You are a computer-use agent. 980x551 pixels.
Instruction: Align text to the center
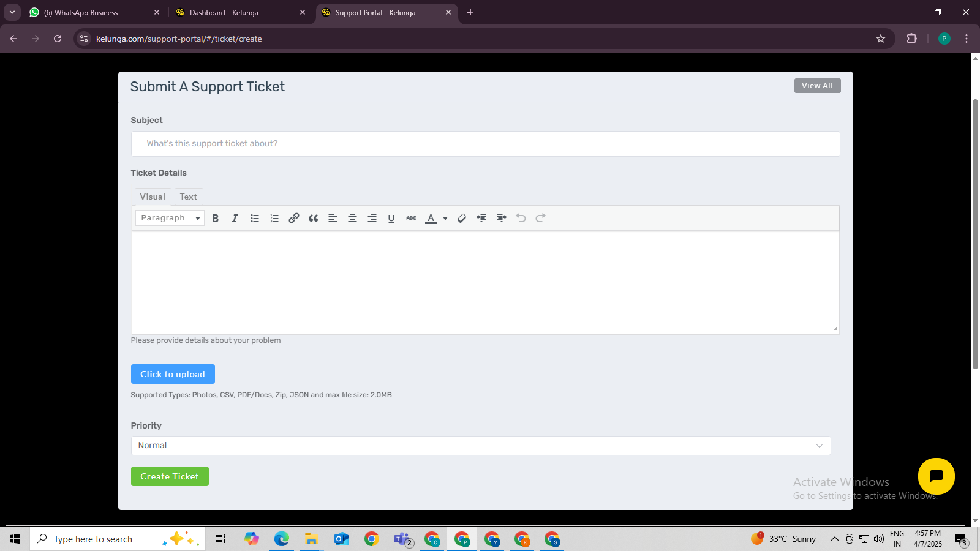(x=352, y=218)
